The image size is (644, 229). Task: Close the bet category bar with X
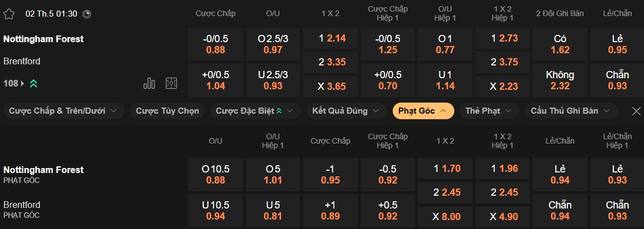pyautogui.click(x=636, y=111)
